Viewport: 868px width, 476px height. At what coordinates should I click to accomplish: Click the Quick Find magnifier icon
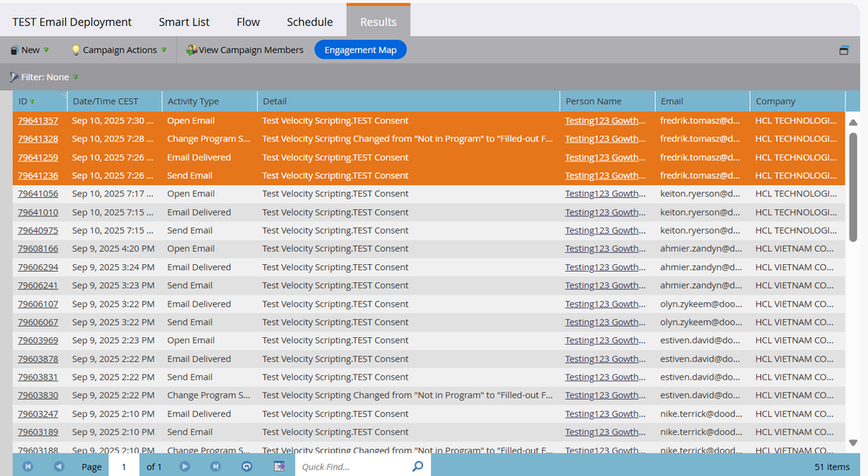[418, 466]
